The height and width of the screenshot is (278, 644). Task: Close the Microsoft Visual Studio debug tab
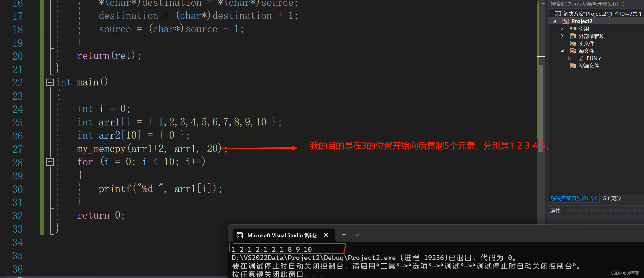pos(326,235)
